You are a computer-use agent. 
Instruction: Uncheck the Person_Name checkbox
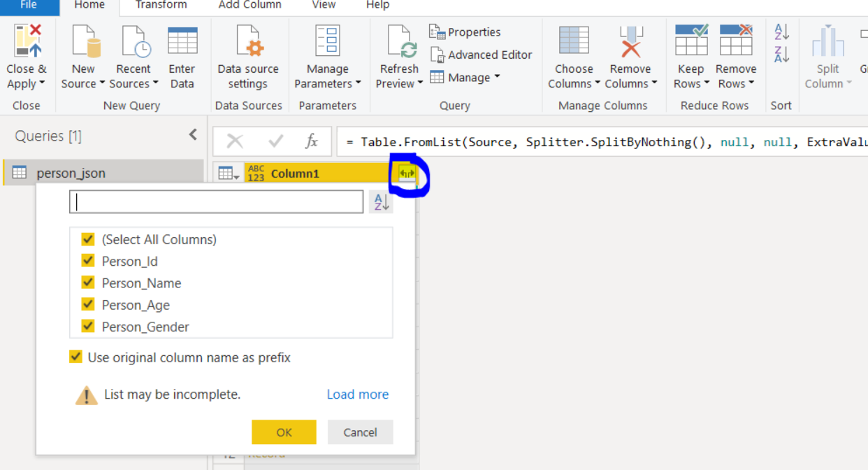[88, 283]
